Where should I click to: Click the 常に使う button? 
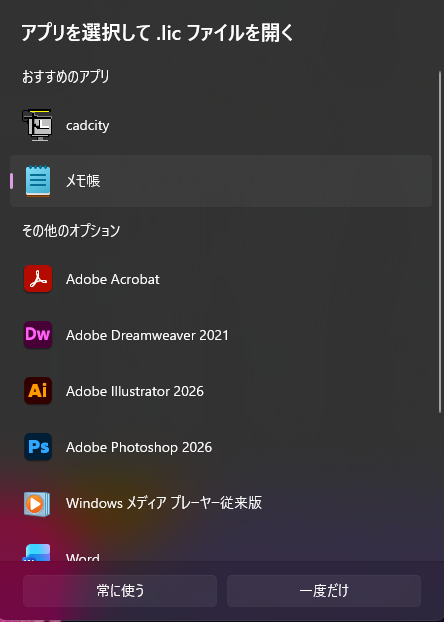click(x=120, y=591)
